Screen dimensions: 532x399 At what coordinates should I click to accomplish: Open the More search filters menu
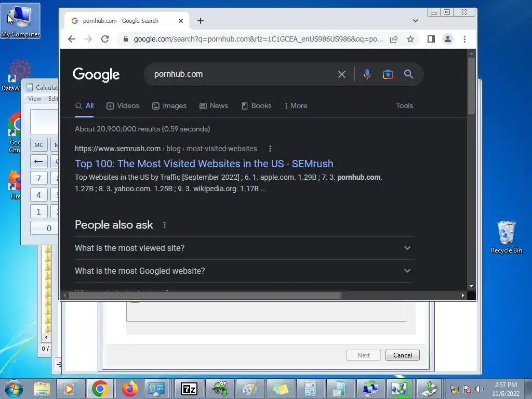click(x=296, y=105)
